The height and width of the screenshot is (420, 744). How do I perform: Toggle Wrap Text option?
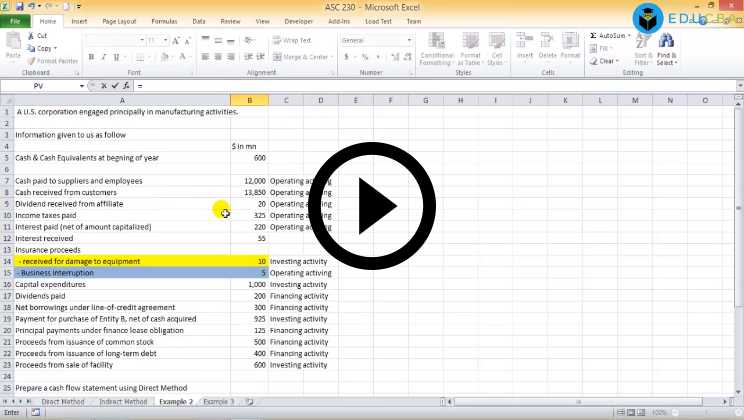(x=291, y=40)
